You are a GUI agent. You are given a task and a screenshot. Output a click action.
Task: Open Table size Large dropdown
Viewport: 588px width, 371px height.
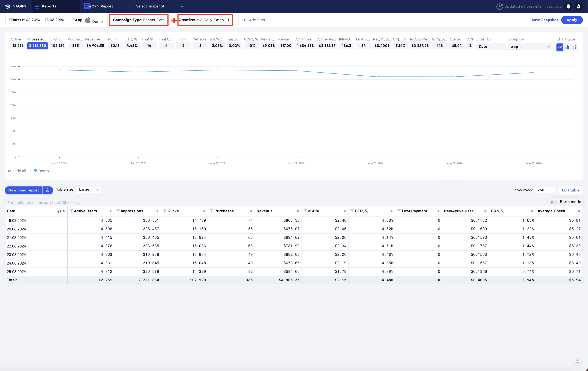[88, 190]
